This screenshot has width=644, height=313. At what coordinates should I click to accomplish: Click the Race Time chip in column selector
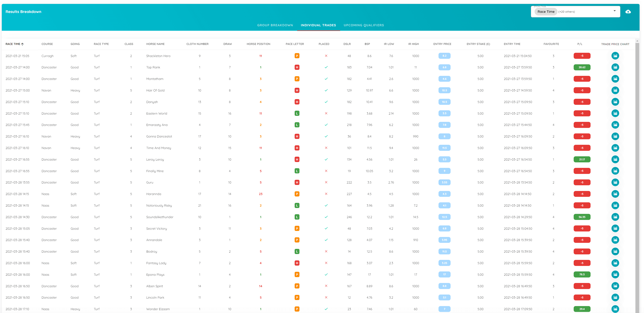pos(546,12)
